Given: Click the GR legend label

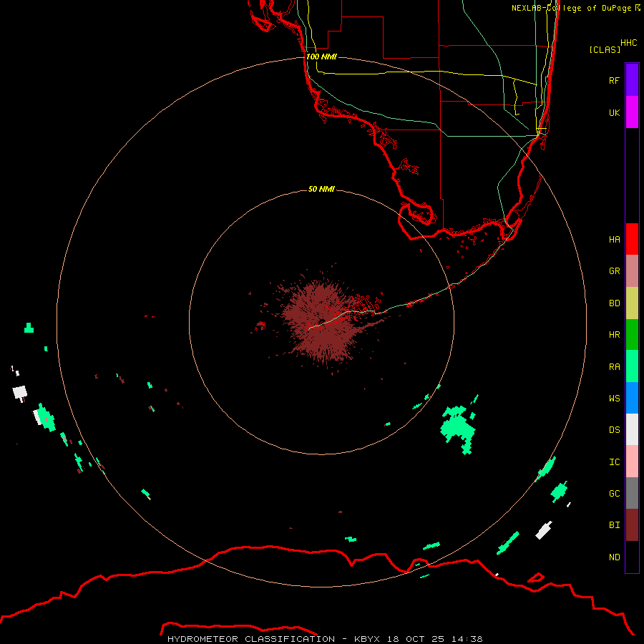Looking at the screenshot, I should pos(614,271).
